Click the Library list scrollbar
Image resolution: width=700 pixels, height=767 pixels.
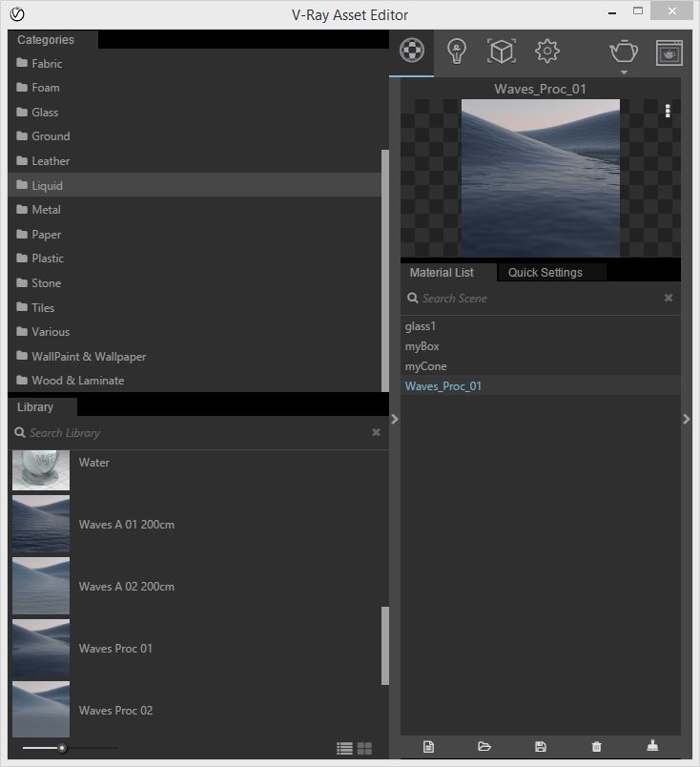click(x=385, y=646)
